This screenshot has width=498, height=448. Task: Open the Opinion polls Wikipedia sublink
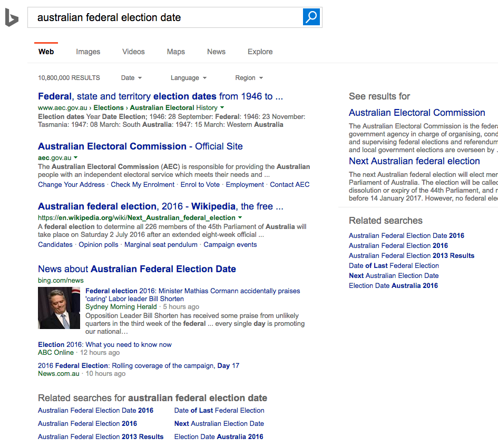pos(99,245)
